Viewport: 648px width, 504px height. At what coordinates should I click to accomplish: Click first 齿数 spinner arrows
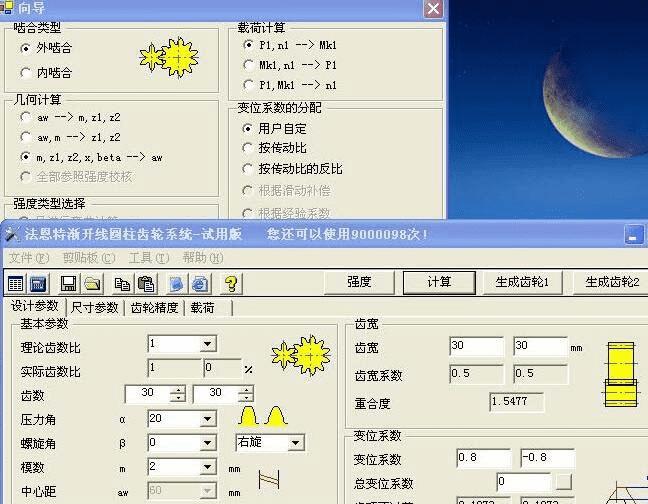(178, 395)
